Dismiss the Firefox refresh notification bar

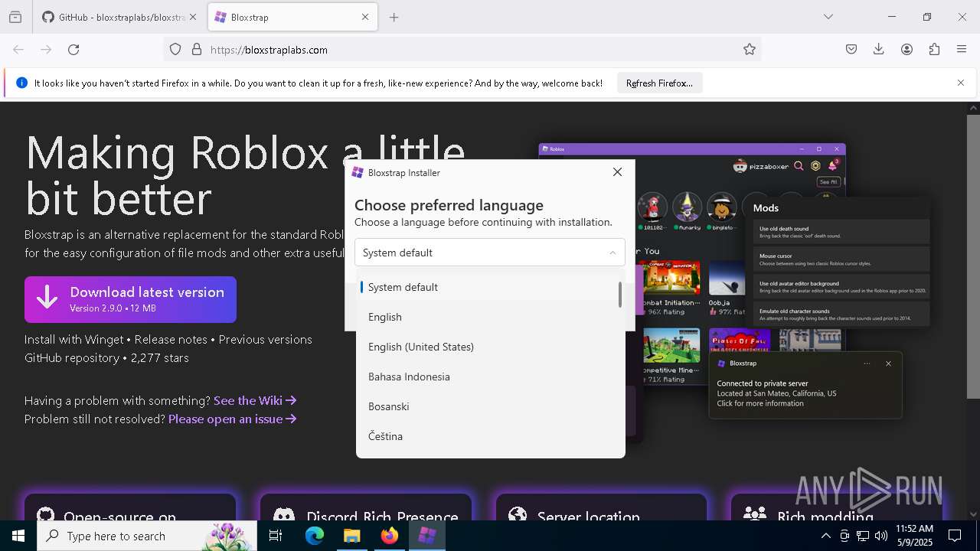pos(961,83)
